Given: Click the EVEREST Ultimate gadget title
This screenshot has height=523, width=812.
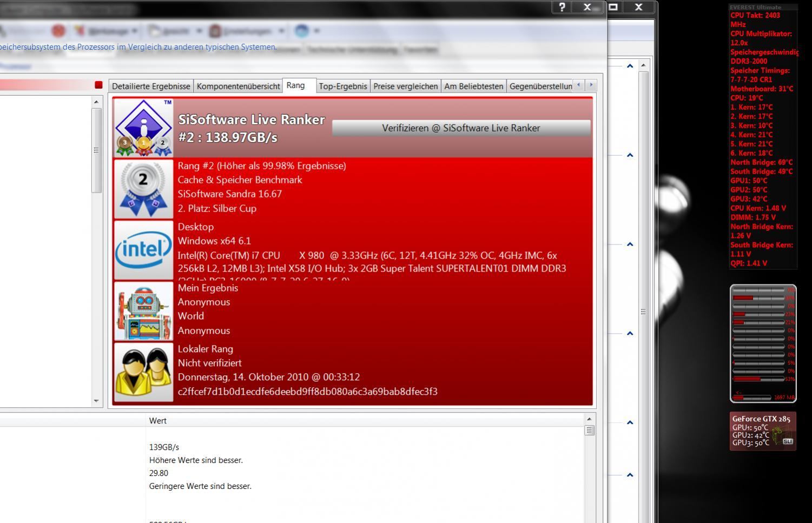Looking at the screenshot, I should (755, 7).
